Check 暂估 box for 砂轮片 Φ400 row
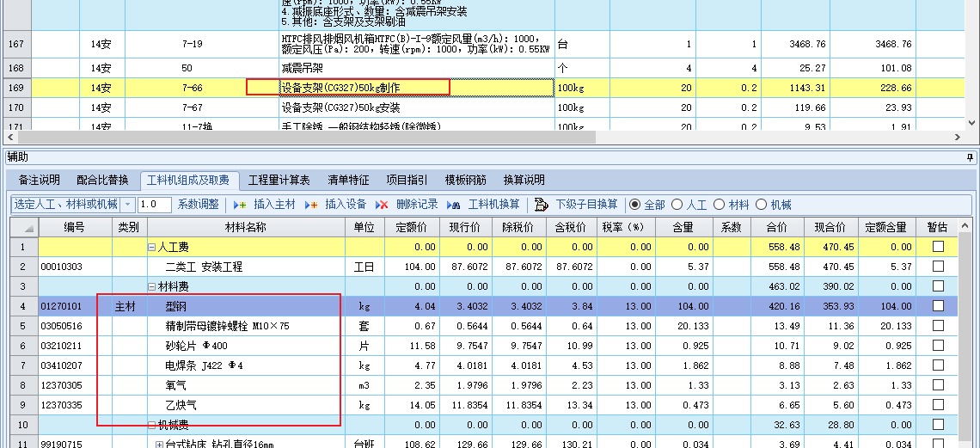 (938, 345)
